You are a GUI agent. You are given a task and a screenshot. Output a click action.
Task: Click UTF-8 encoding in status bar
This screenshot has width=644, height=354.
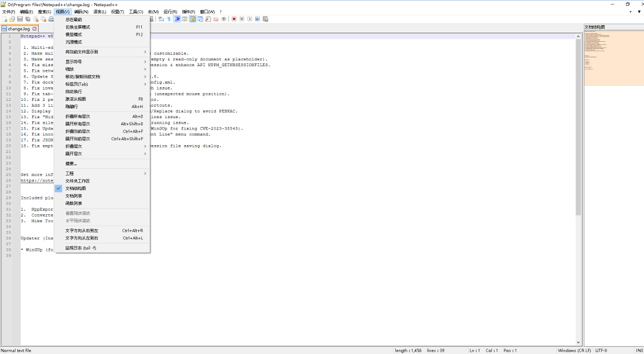[601, 350]
